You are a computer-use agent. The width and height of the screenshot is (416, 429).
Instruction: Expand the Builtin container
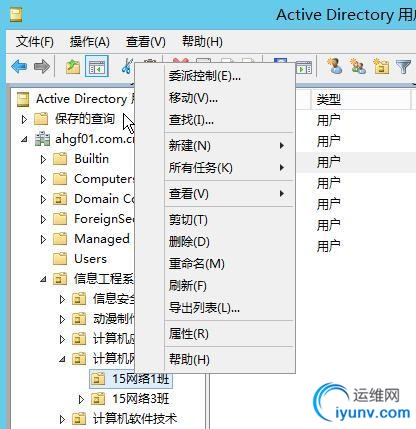pyautogui.click(x=43, y=159)
